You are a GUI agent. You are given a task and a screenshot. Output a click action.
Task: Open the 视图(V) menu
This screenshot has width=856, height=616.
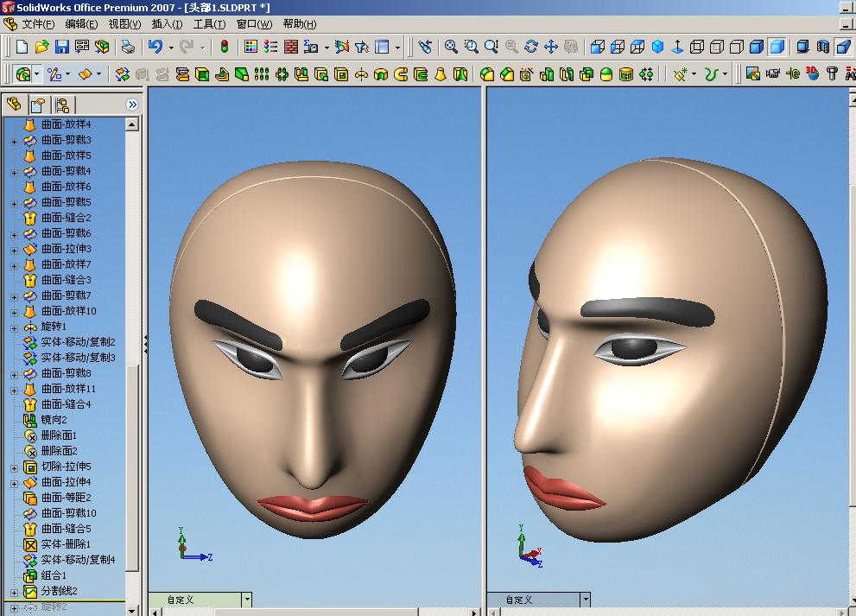124,24
